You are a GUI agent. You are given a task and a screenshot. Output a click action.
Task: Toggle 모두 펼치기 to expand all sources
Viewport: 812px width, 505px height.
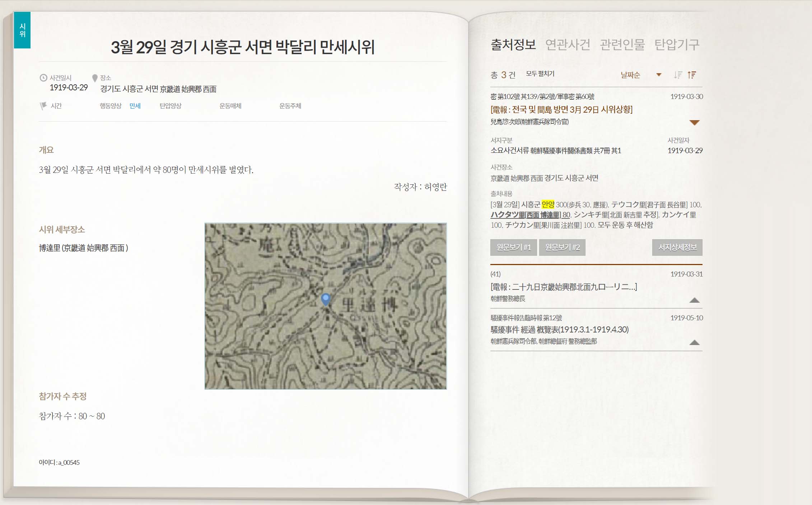pos(540,74)
